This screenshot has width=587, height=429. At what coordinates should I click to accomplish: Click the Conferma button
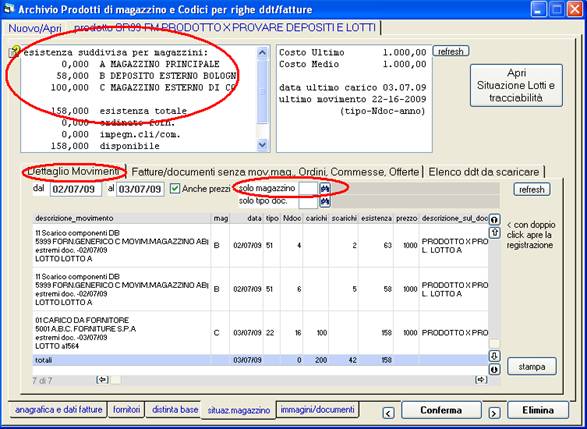[x=441, y=410]
